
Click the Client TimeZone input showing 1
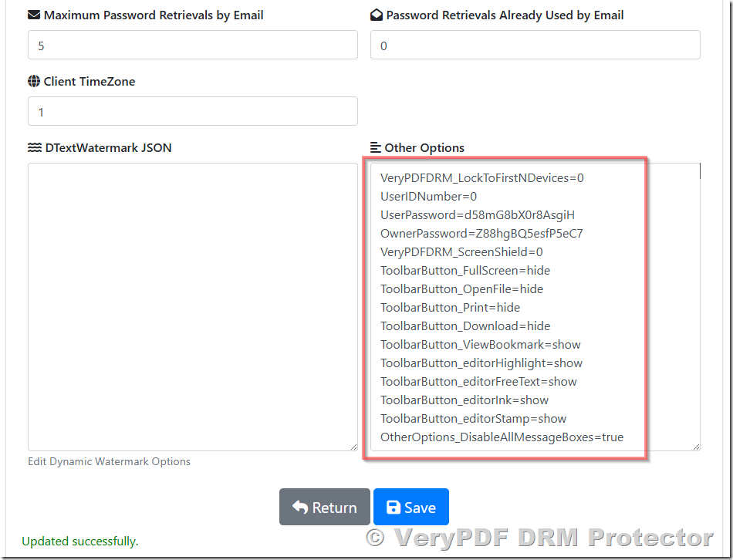point(192,111)
